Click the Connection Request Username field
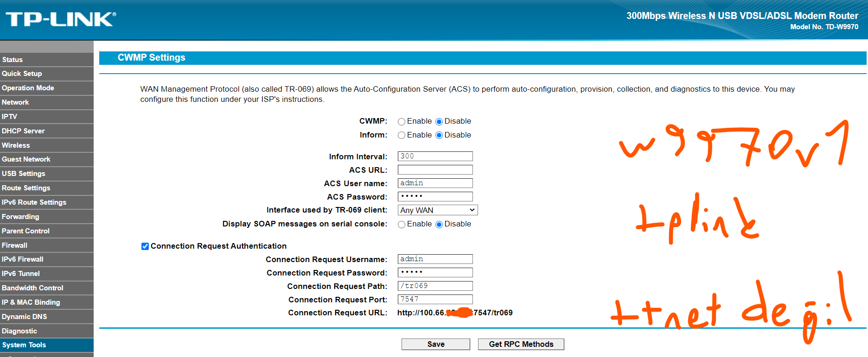Screen dimensions: 868x357 click(x=435, y=259)
